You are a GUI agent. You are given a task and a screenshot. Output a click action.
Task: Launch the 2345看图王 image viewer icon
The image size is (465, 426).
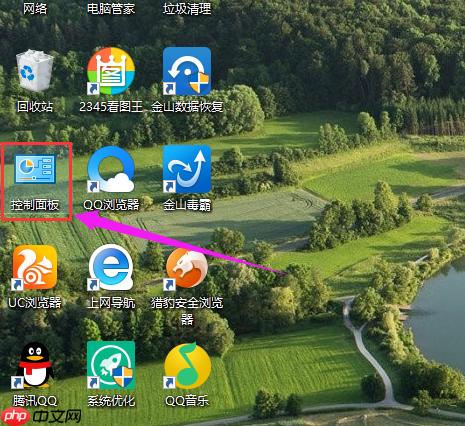111,71
